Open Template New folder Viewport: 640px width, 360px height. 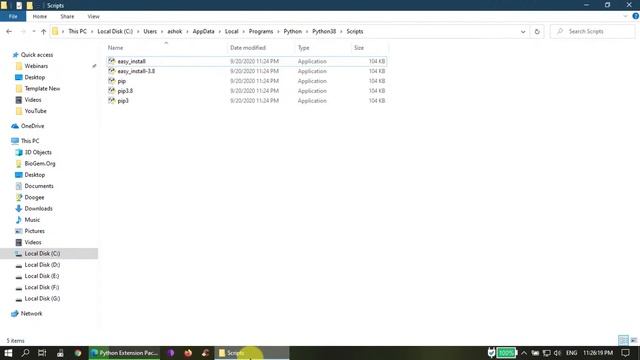pos(42,89)
